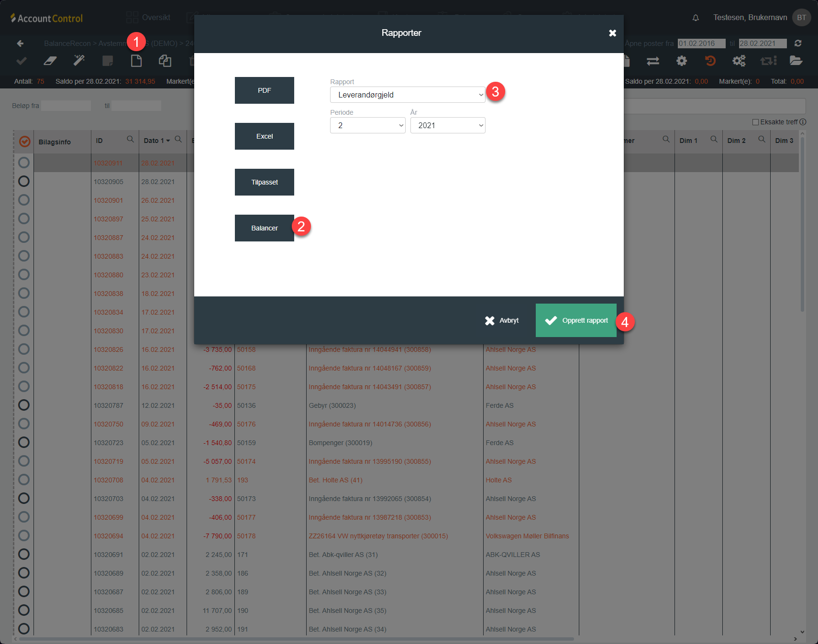The width and height of the screenshot is (818, 644).
Task: Click the magic wand auto-match icon
Action: click(x=79, y=61)
